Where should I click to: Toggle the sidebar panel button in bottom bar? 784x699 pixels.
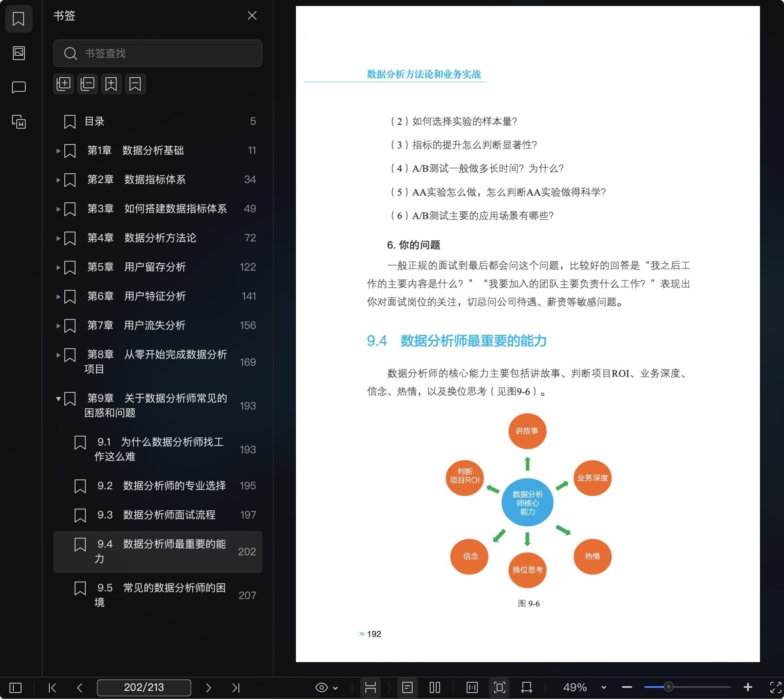[x=15, y=688]
